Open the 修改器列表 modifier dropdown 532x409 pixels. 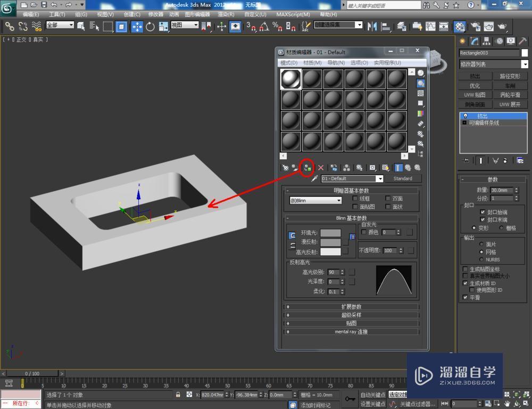point(493,64)
